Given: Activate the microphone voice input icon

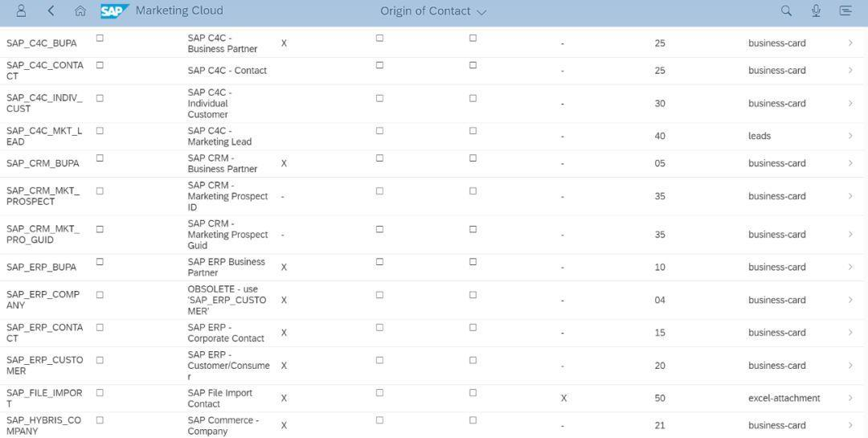Looking at the screenshot, I should point(816,10).
